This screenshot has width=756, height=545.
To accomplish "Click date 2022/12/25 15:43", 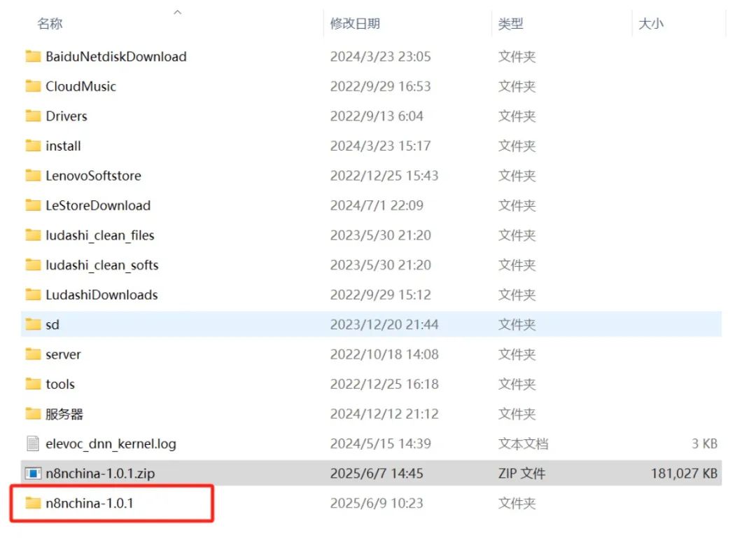I will 384,176.
